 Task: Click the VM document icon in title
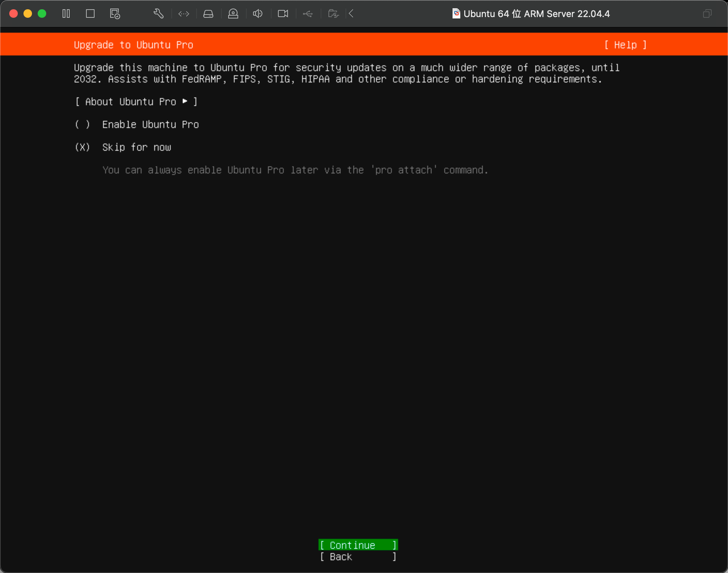pyautogui.click(x=456, y=14)
